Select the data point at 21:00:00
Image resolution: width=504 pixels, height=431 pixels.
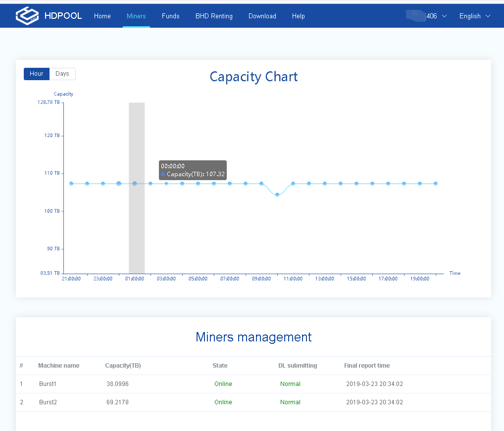tap(71, 184)
